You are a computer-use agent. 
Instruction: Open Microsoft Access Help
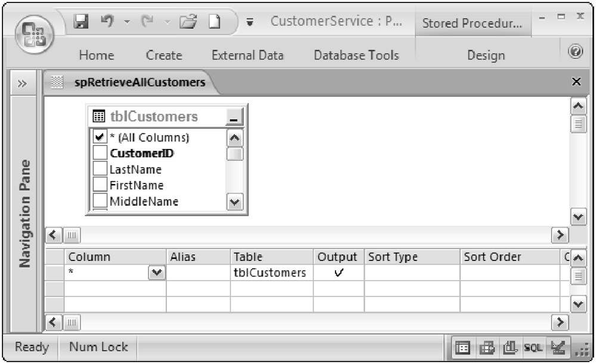(575, 52)
